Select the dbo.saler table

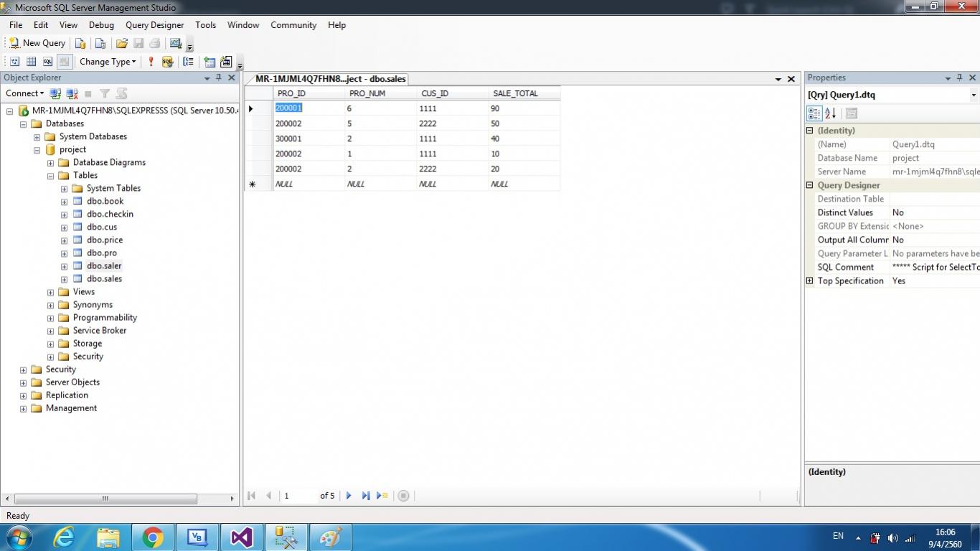point(104,265)
